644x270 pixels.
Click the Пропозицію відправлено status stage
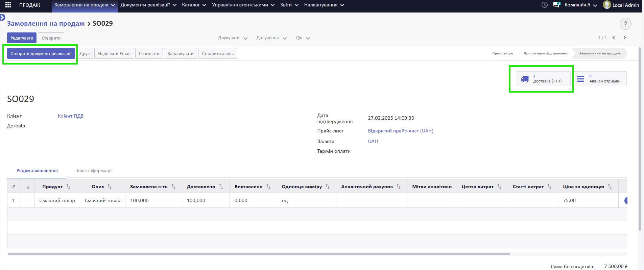546,53
